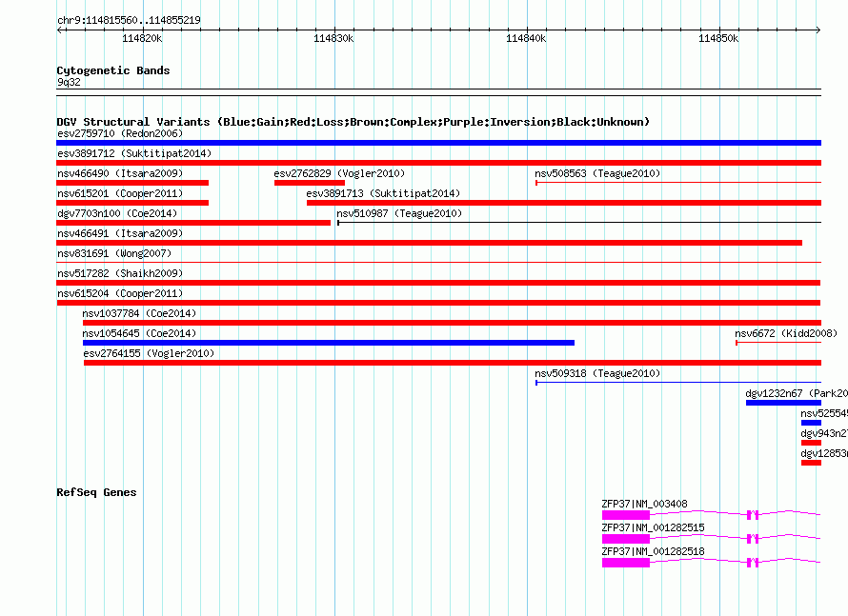This screenshot has height=616, width=848.
Task: Click nsv508563 (Teague2010) label
Action: click(x=597, y=173)
